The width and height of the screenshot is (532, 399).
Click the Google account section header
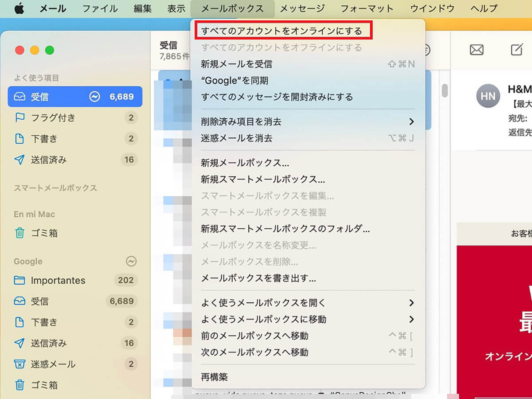(28, 262)
